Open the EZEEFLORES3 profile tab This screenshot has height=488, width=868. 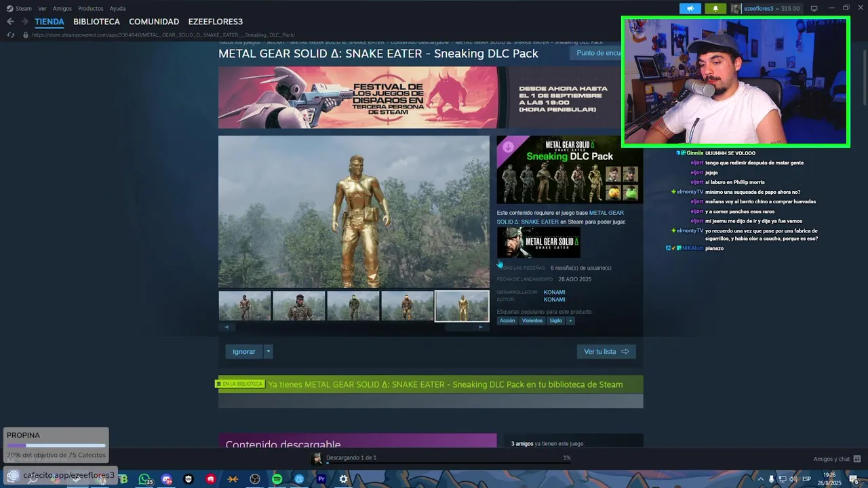pos(215,22)
